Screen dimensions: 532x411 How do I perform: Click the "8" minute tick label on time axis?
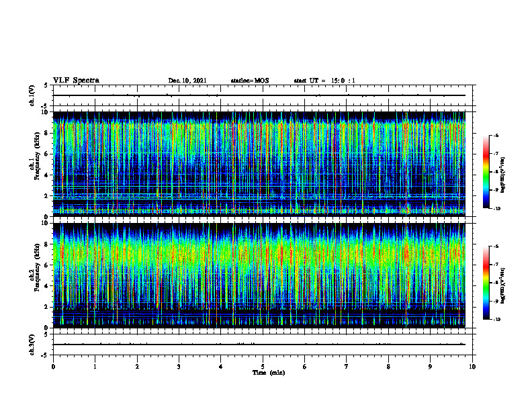(x=388, y=367)
